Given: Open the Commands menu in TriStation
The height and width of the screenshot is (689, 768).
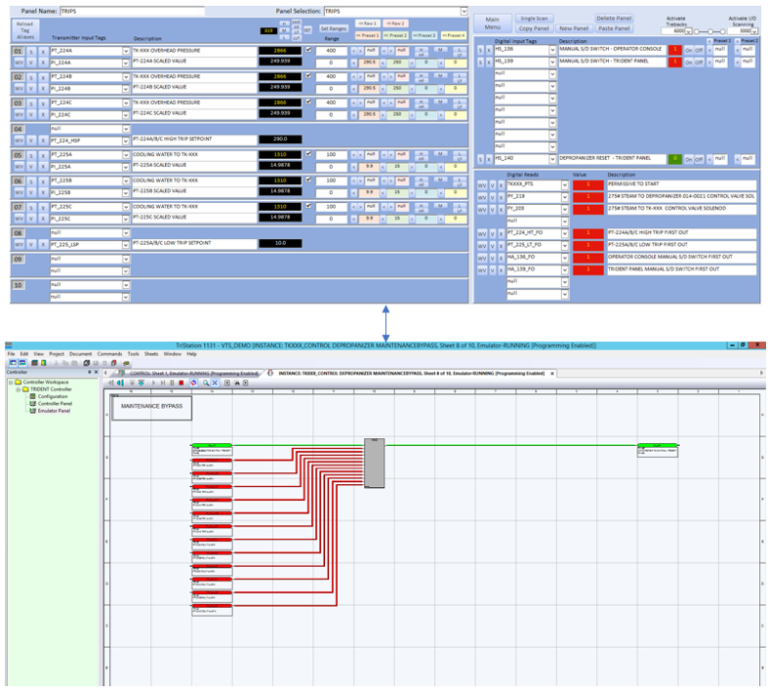Looking at the screenshot, I should pyautogui.click(x=110, y=354).
